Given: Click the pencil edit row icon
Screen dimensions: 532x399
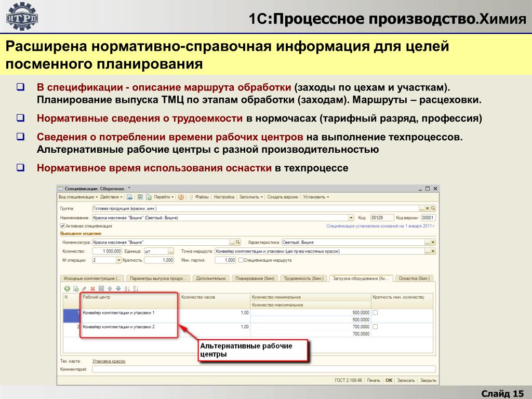Looking at the screenshot, I should tap(84, 289).
